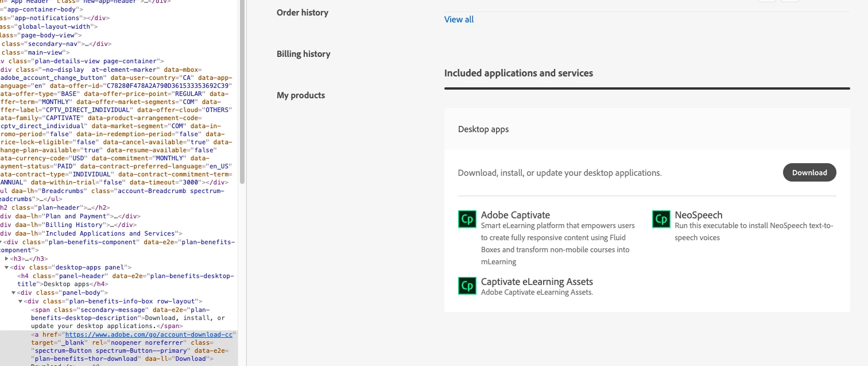Select the app-container-body DOM line
The width and height of the screenshot is (868, 366).
41,9
